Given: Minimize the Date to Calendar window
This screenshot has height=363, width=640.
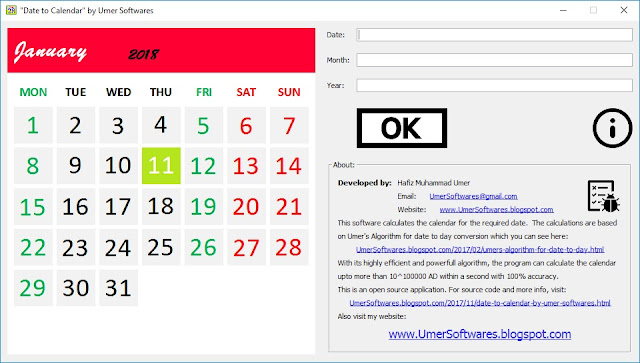Looking at the screenshot, I should point(563,10).
